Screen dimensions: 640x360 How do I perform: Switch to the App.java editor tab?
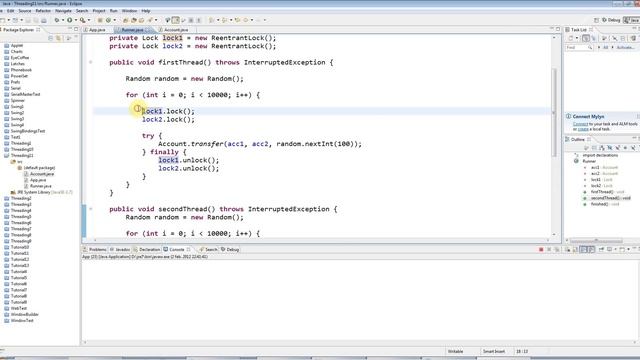click(97, 30)
